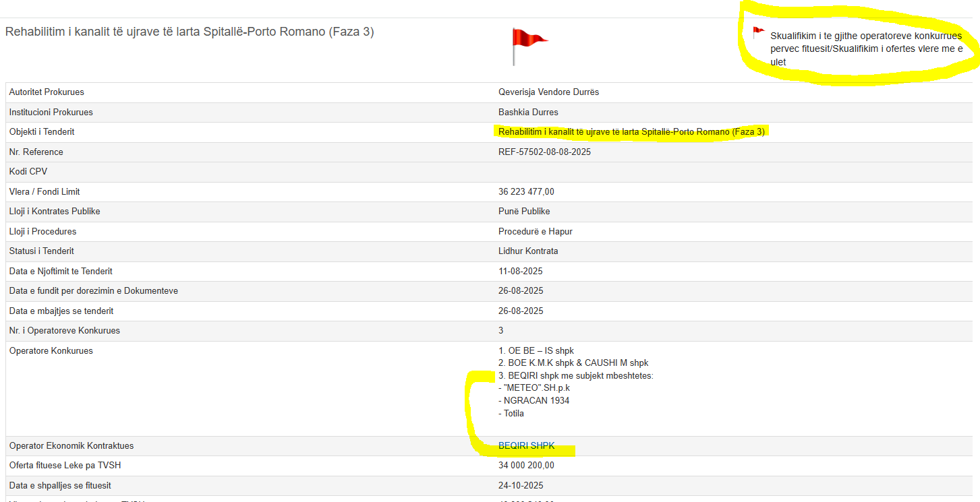Click the BOE K.M.K shpk & CAUSHI M entry
Screen dimensions: 980x502
573,363
